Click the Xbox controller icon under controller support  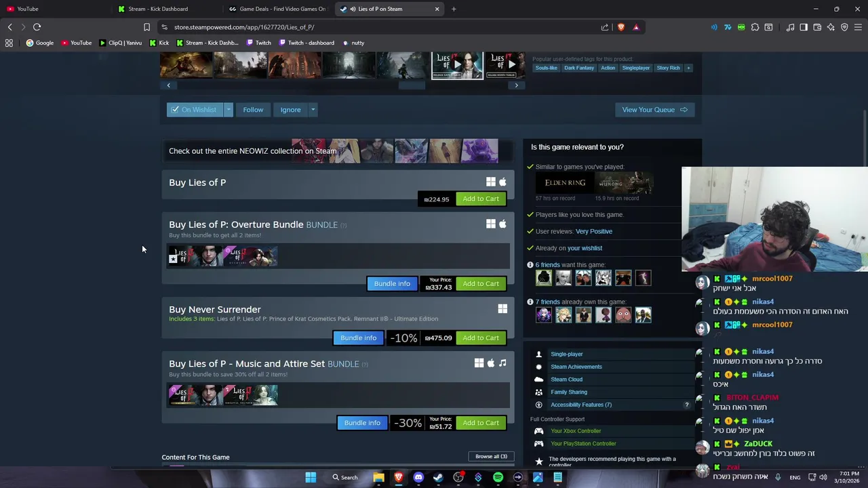[x=538, y=431]
